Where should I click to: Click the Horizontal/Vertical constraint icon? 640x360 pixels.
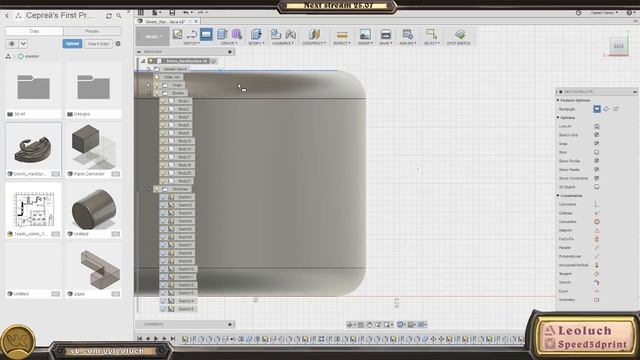(x=597, y=265)
